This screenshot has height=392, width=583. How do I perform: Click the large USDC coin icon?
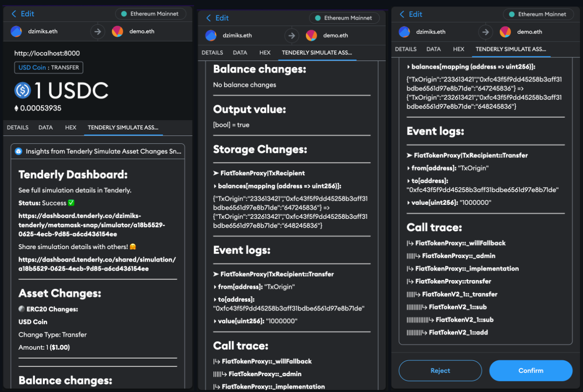(22, 90)
